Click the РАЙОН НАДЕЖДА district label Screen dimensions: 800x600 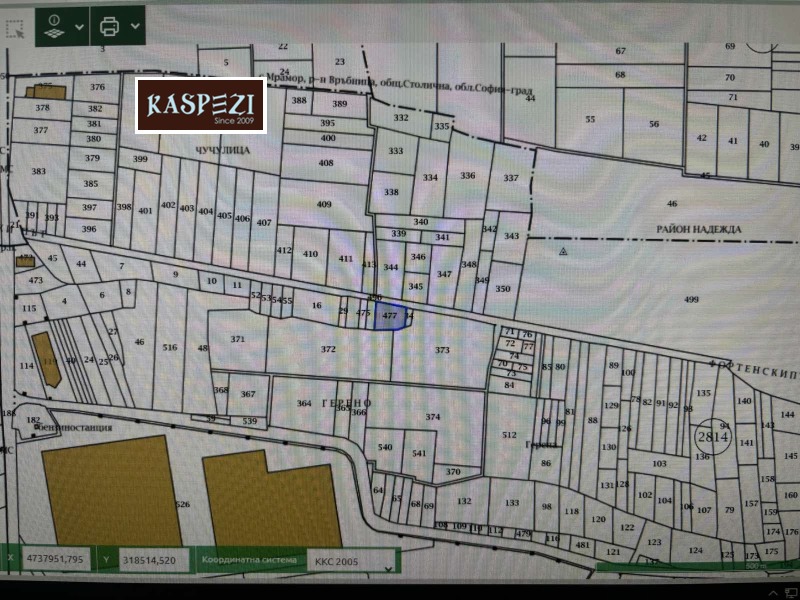pos(698,230)
